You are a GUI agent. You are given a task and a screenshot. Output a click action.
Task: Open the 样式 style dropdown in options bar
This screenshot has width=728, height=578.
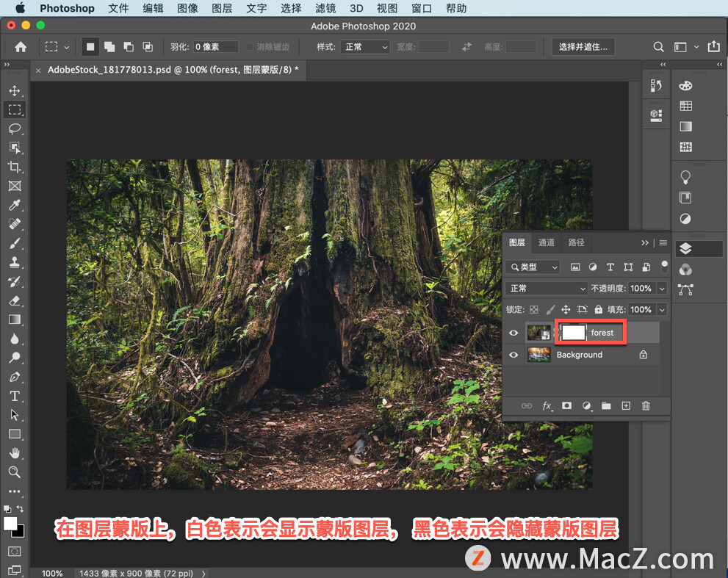click(364, 47)
